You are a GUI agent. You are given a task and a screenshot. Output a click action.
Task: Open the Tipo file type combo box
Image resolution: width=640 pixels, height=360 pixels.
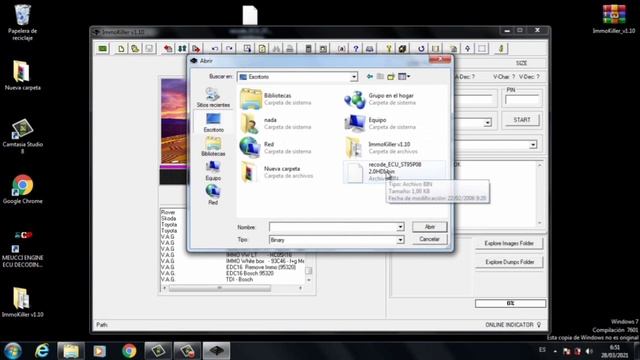click(337, 240)
